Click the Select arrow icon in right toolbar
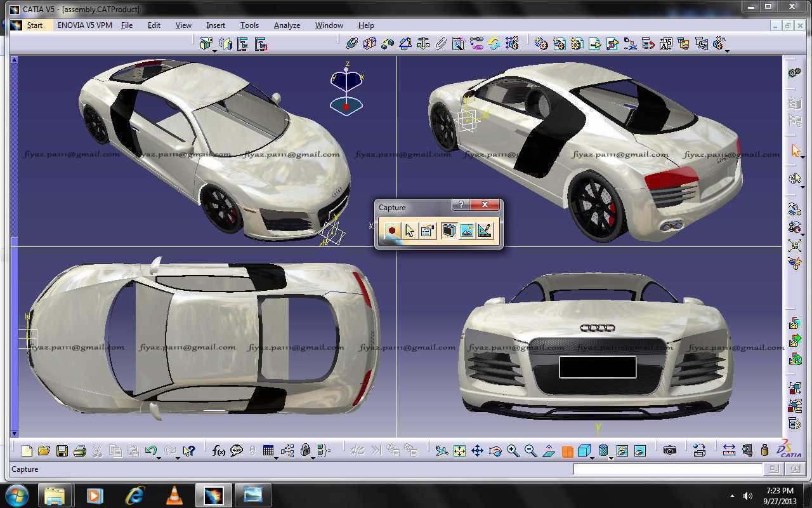Screen dimensions: 812x508 coord(796,150)
